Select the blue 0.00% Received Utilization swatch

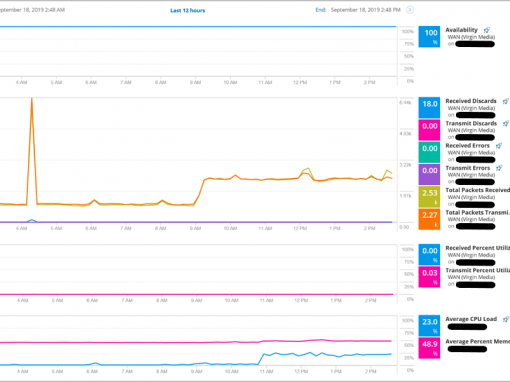429,255
